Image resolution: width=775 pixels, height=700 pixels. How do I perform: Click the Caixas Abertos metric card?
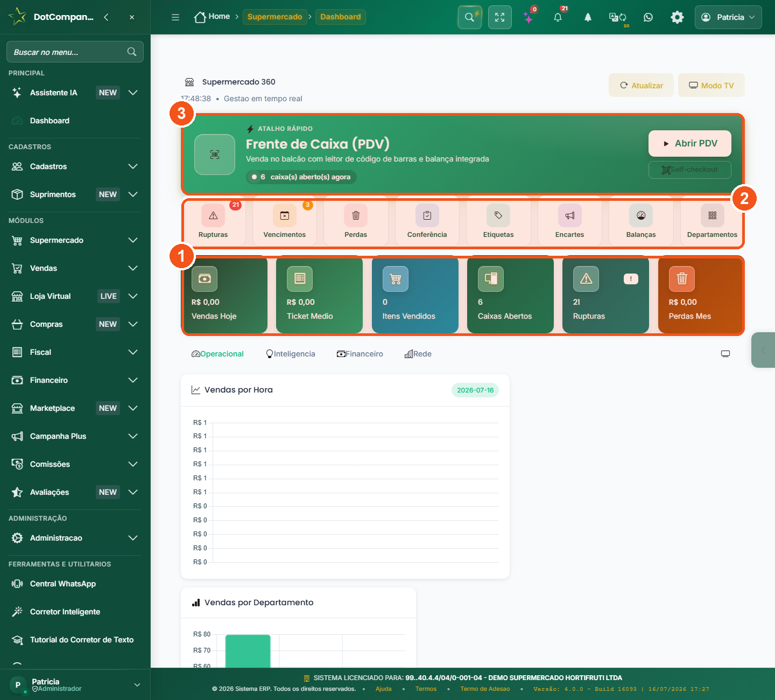[x=510, y=295]
